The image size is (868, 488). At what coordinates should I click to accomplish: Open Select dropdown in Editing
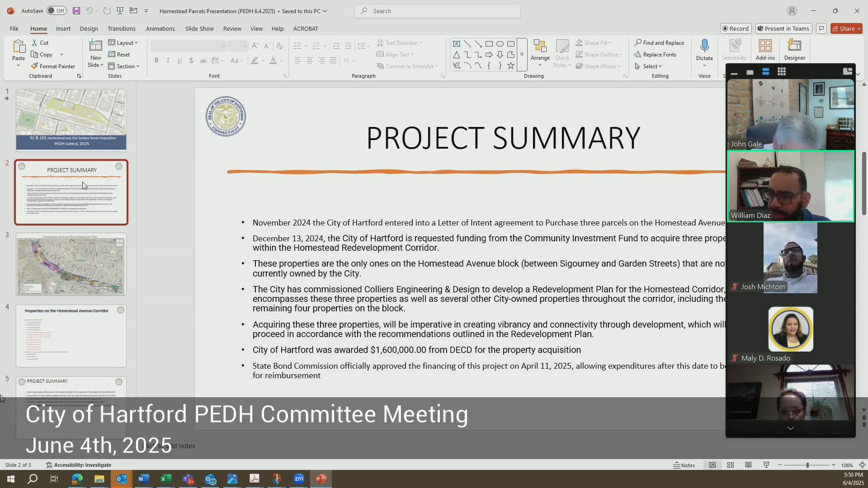coord(648,66)
